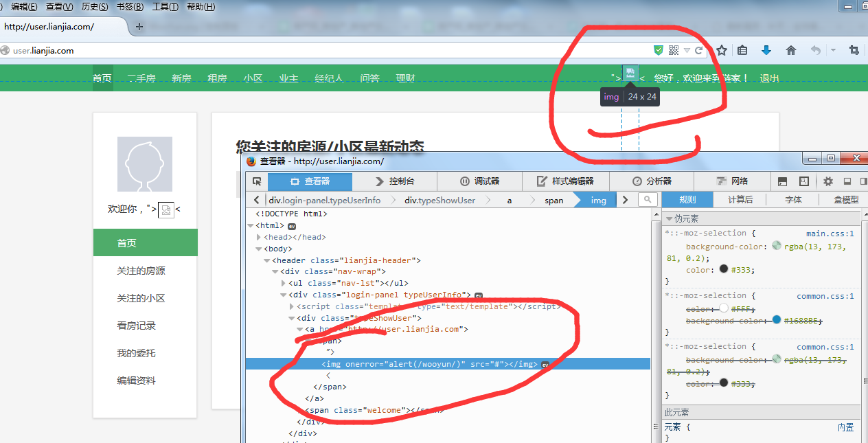Screen dimensions: 868x443
Task: Collapse the html node in markup
Action: [250, 225]
